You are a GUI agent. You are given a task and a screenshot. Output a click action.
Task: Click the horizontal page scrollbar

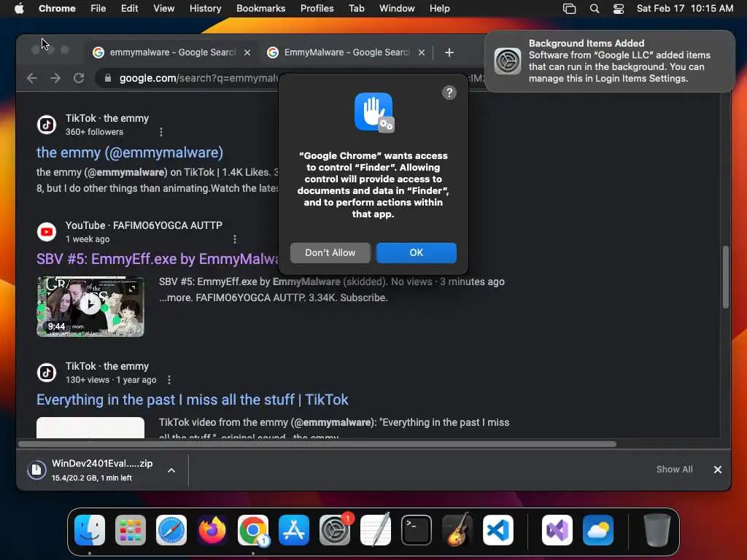coord(317,444)
